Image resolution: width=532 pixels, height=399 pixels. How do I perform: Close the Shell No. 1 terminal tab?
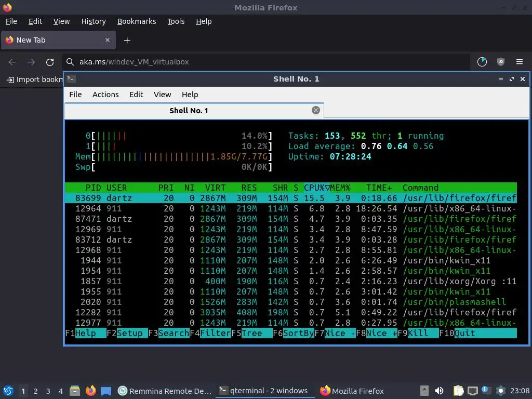(315, 110)
